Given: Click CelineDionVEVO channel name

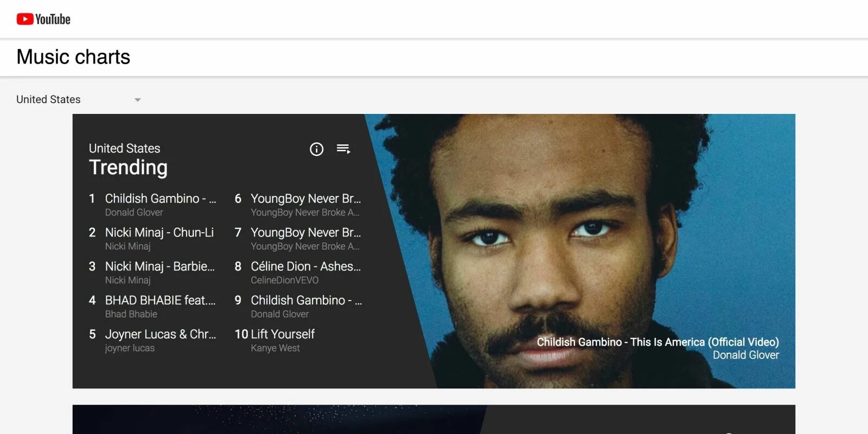Looking at the screenshot, I should (285, 280).
